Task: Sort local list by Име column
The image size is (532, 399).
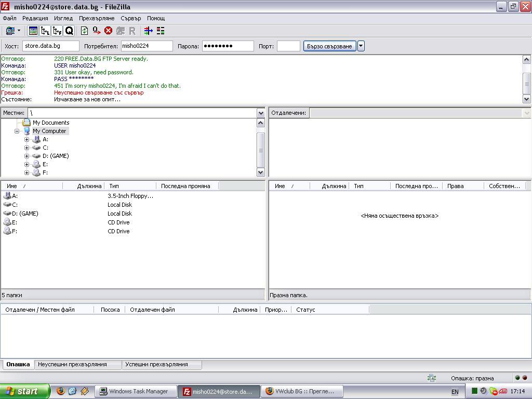Action: point(32,186)
